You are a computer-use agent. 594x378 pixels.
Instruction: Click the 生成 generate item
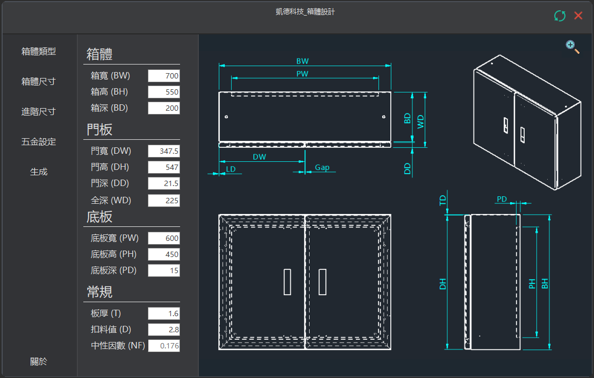(39, 172)
